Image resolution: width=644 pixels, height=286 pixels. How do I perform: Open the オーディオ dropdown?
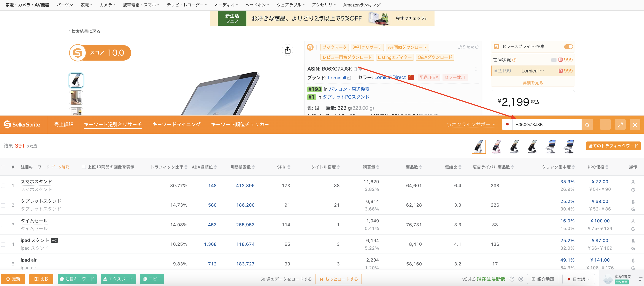[x=226, y=5]
